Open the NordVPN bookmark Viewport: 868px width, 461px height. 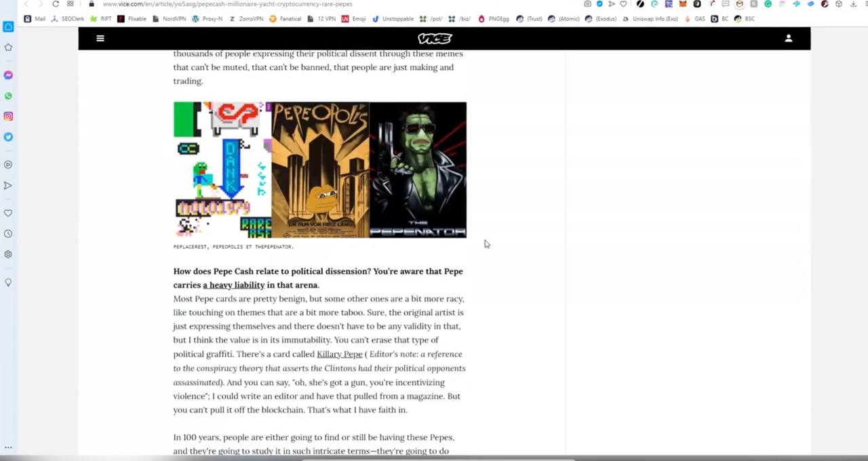click(x=170, y=19)
